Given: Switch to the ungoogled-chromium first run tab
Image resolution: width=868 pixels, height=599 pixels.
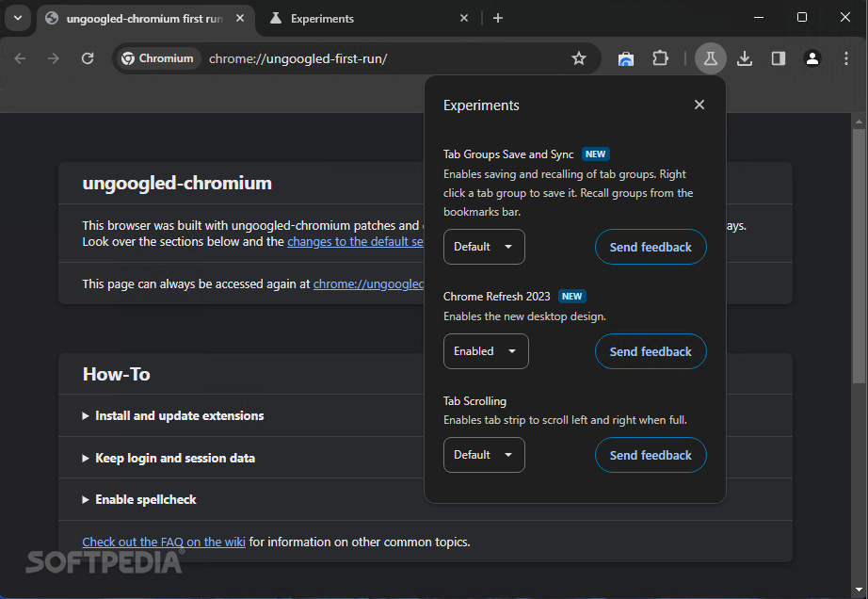Looking at the screenshot, I should 145,19.
